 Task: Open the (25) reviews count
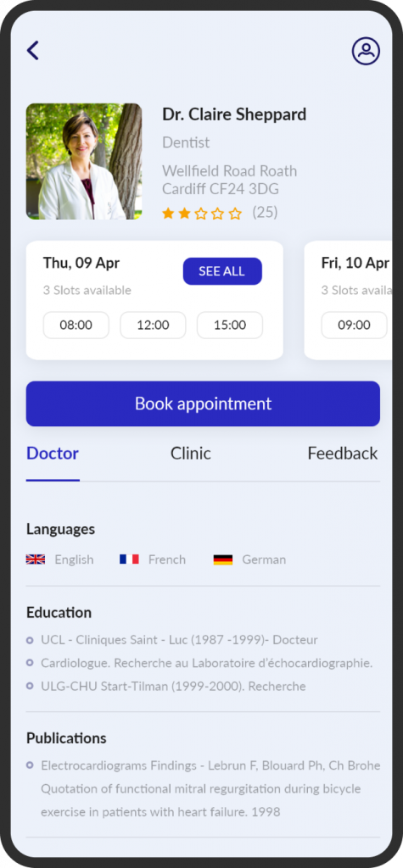click(x=265, y=212)
